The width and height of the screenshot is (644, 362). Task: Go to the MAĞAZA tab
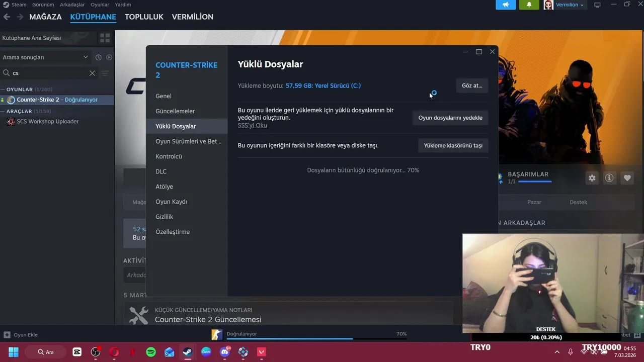coord(45,17)
